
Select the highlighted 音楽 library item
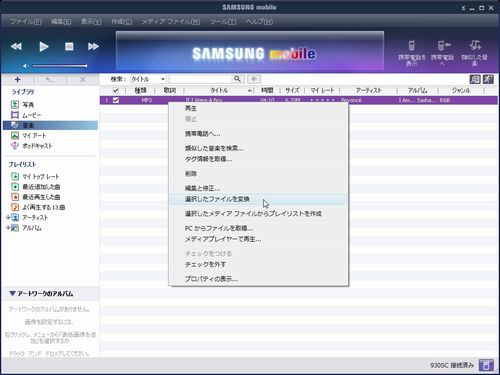point(50,125)
